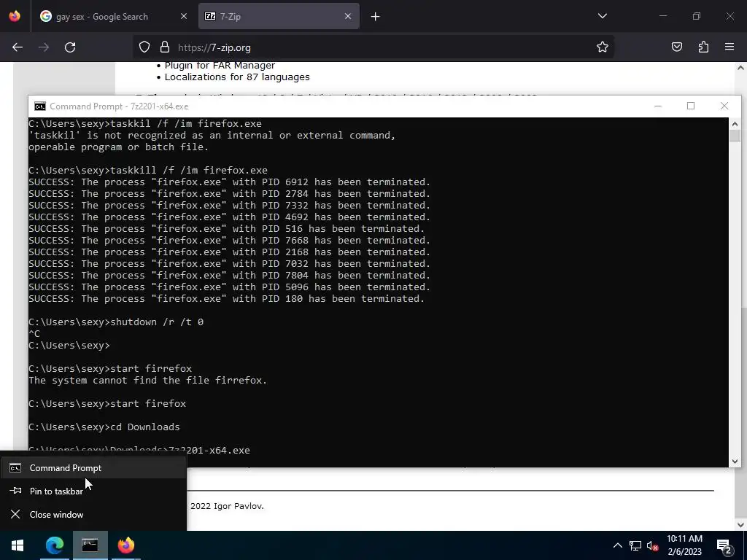
Task: Close the 7-Zip tab
Action: (x=348, y=16)
